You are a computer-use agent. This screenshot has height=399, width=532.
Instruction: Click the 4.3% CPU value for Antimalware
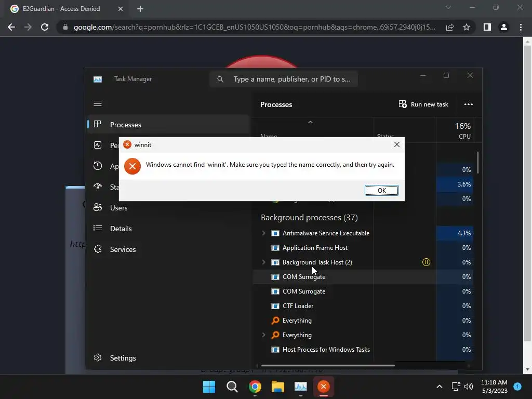tap(455, 233)
